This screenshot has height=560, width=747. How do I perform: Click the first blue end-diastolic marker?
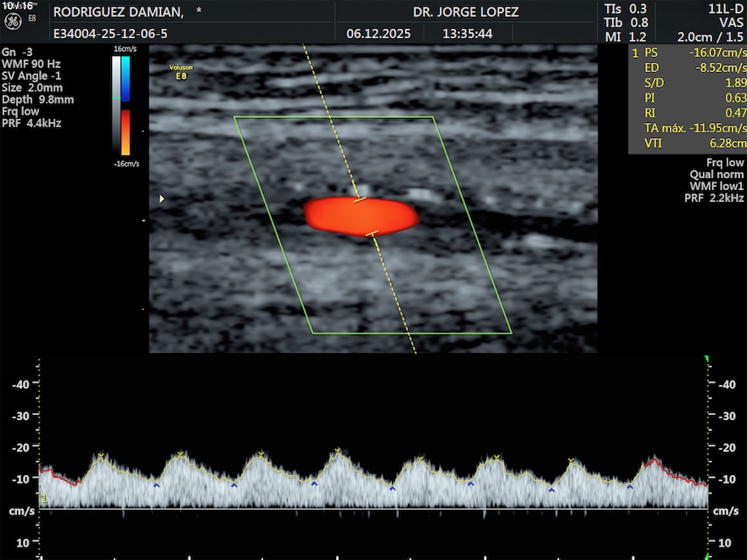(156, 485)
